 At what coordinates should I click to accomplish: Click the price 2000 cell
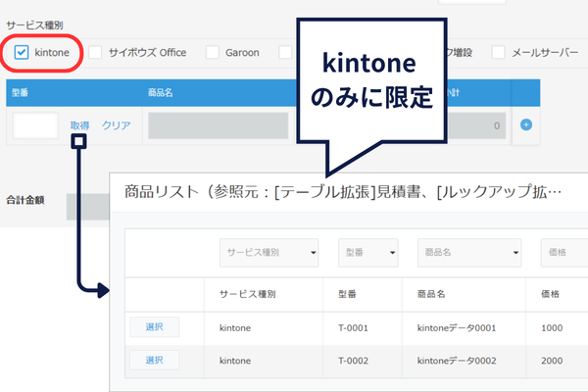[552, 361]
